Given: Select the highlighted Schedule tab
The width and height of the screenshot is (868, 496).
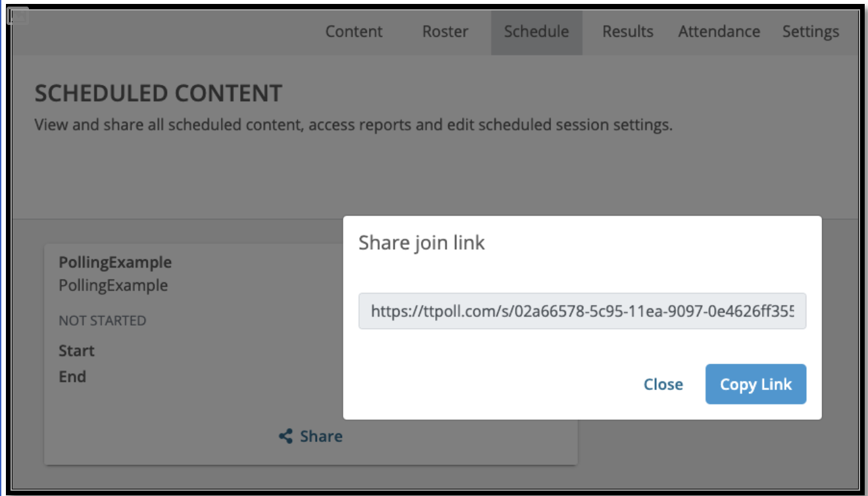Looking at the screenshot, I should tap(537, 32).
